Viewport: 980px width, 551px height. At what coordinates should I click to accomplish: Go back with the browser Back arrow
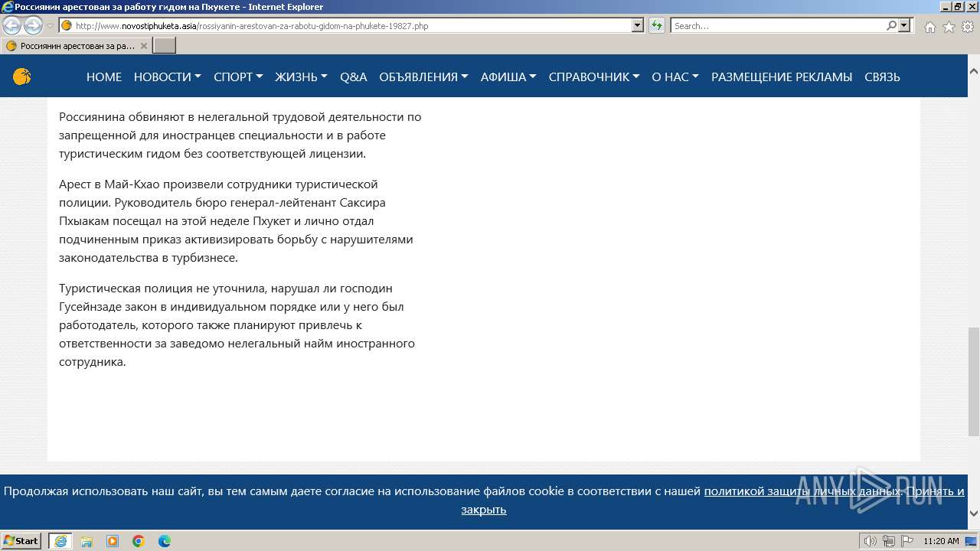[12, 26]
